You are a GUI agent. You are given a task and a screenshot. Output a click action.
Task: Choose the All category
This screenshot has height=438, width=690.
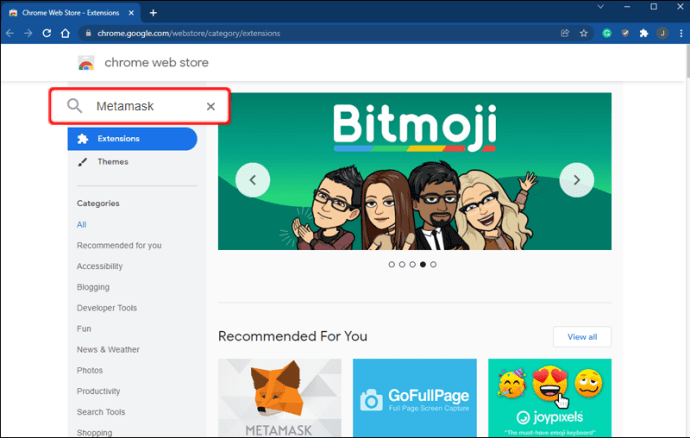[81, 225]
